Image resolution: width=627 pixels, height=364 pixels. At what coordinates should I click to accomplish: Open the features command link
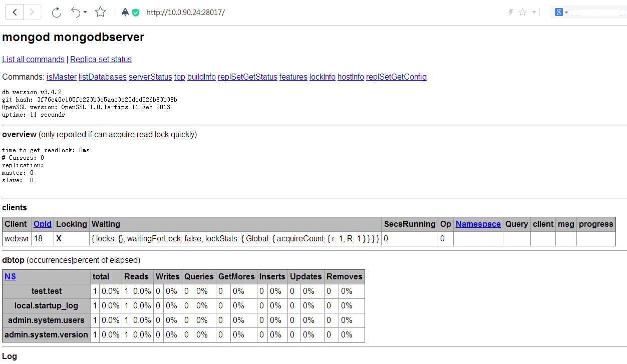293,77
